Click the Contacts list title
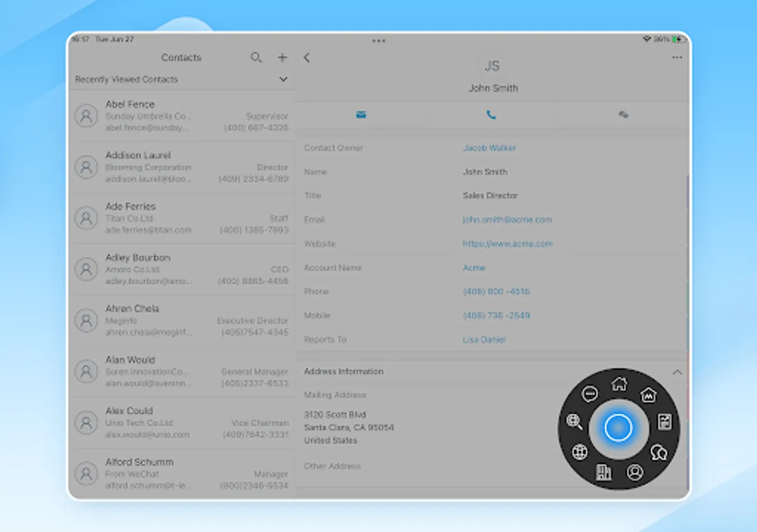 pyautogui.click(x=182, y=57)
